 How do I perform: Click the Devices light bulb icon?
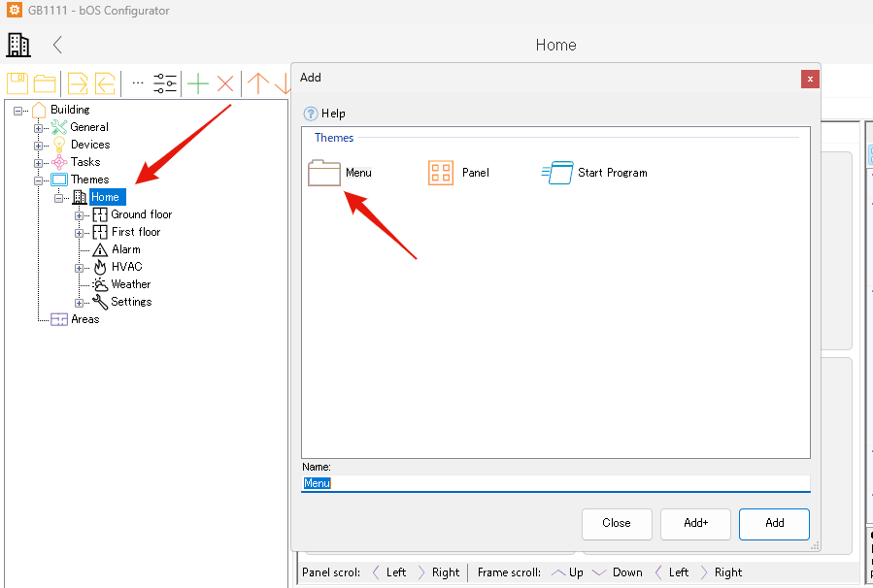pos(59,145)
